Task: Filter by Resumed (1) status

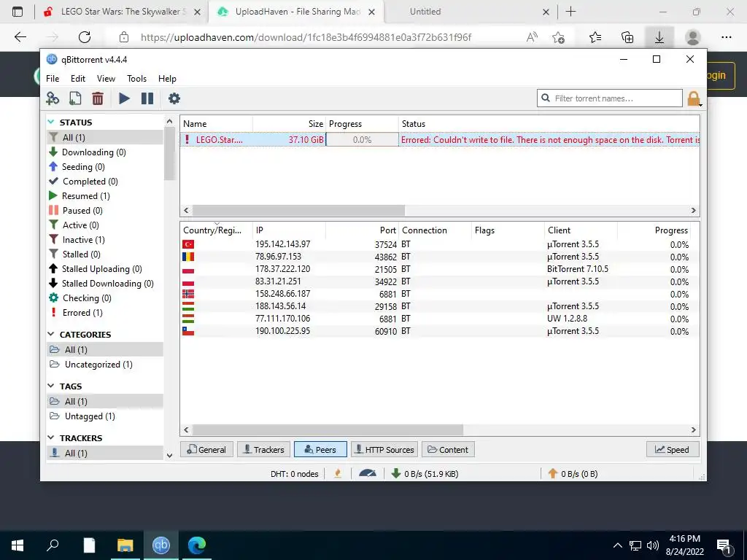Action: [105, 196]
